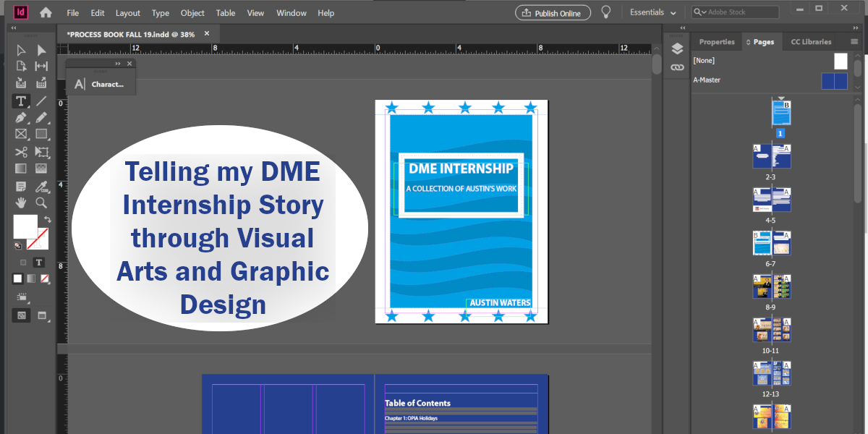Click the Fill color swatch

click(24, 226)
